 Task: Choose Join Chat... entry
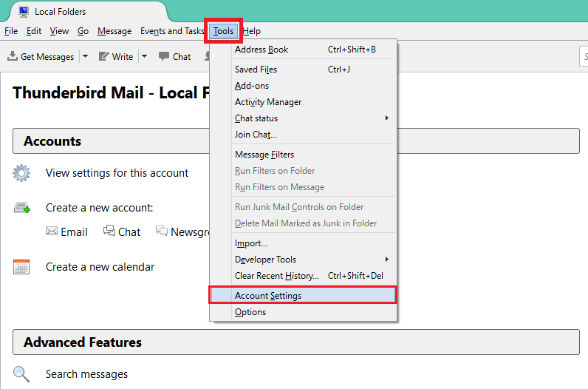(x=303, y=135)
